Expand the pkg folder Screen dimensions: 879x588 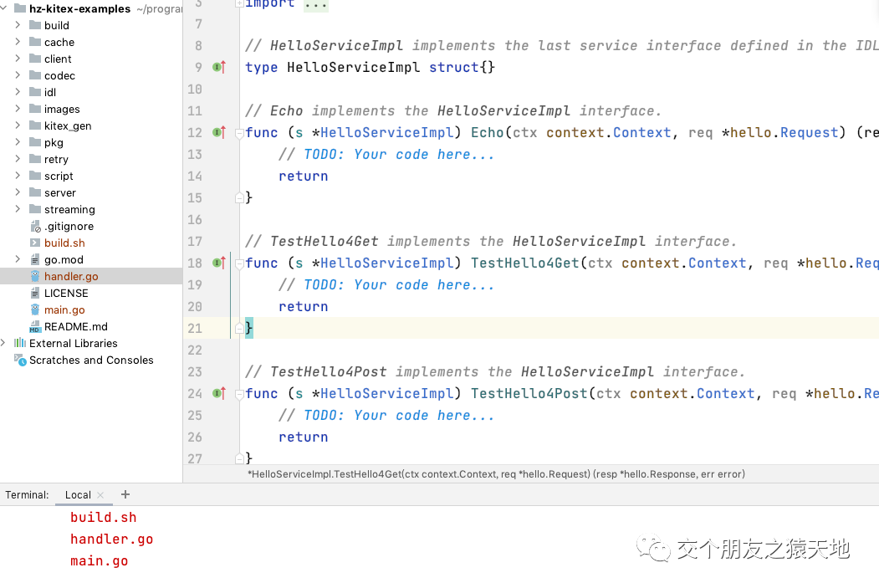point(18,142)
